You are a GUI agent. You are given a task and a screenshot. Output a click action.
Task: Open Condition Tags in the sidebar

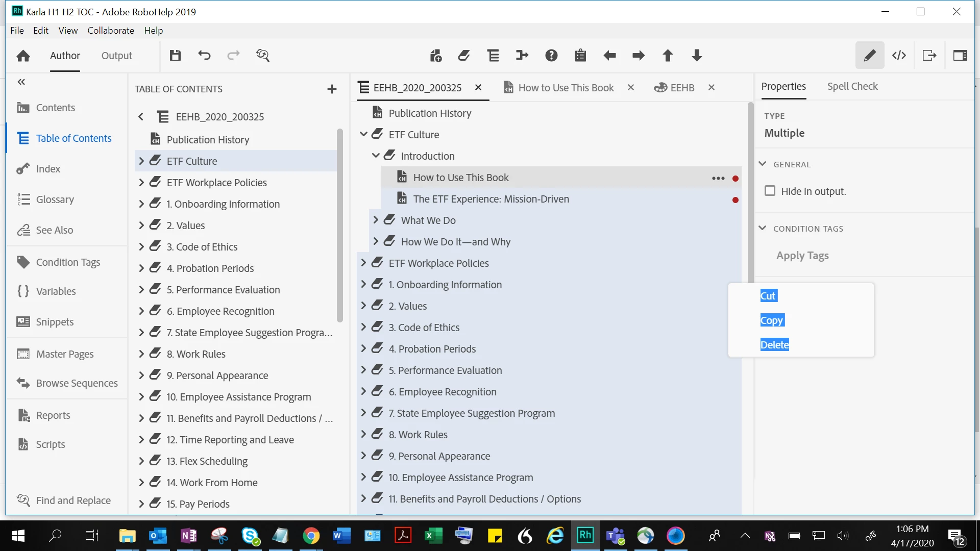(x=68, y=262)
